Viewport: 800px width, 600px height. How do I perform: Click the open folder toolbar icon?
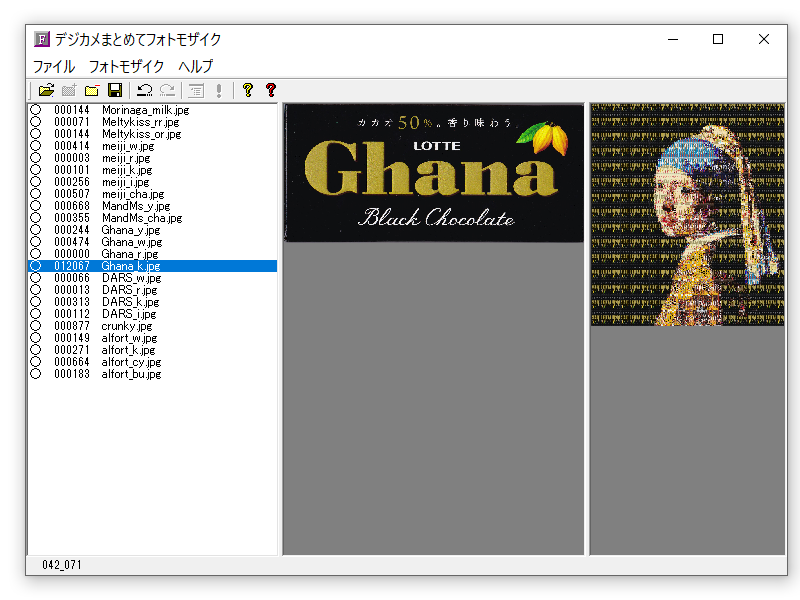(46, 90)
